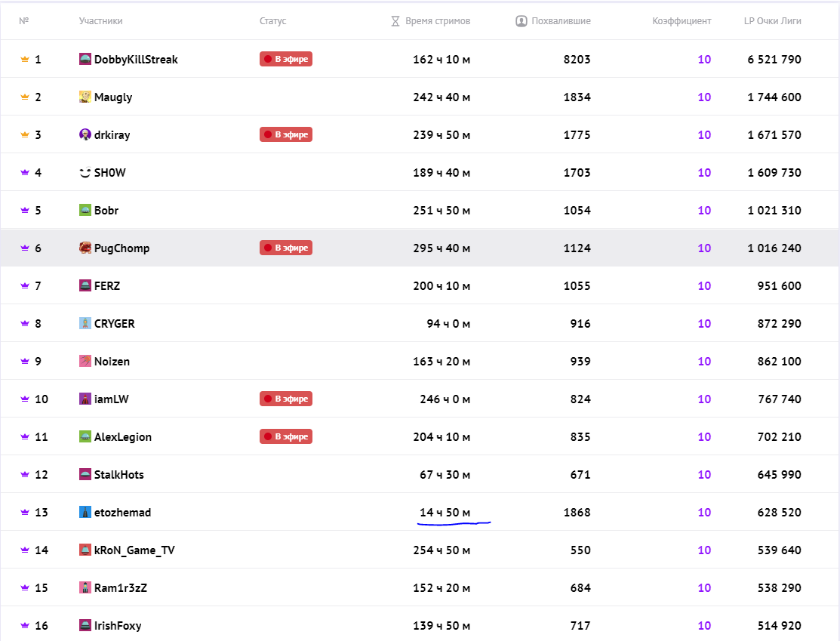Click IrishFoxy's avatar icon
The height and width of the screenshot is (641, 840).
(x=85, y=625)
